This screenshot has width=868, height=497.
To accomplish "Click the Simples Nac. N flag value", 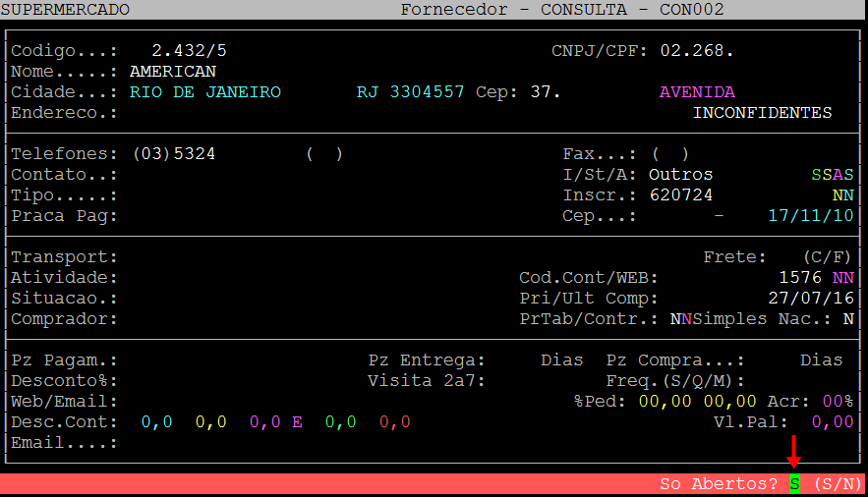I will (x=847, y=319).
